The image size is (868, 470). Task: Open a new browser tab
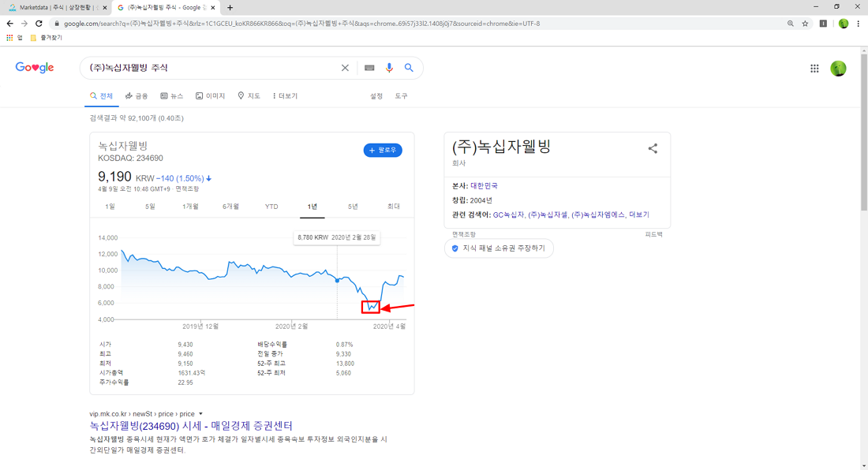click(x=230, y=8)
